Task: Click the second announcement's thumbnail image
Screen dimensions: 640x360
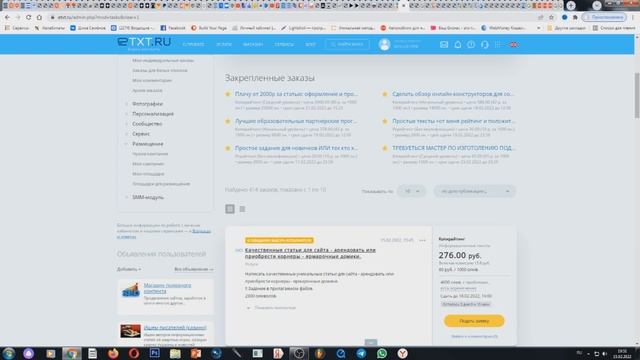Action: coord(130,331)
